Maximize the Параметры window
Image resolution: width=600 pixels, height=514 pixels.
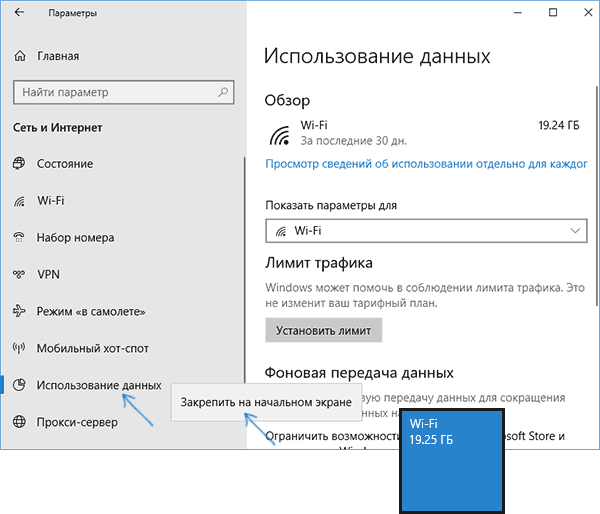point(553,13)
